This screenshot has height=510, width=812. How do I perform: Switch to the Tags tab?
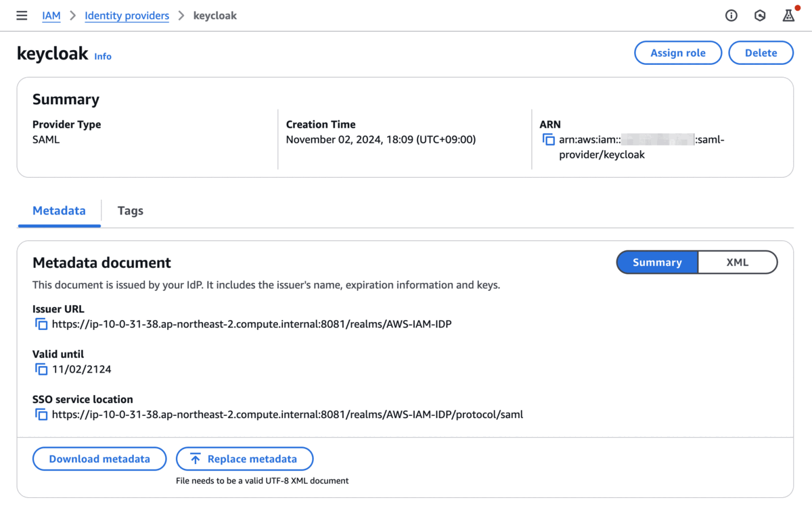[131, 210]
